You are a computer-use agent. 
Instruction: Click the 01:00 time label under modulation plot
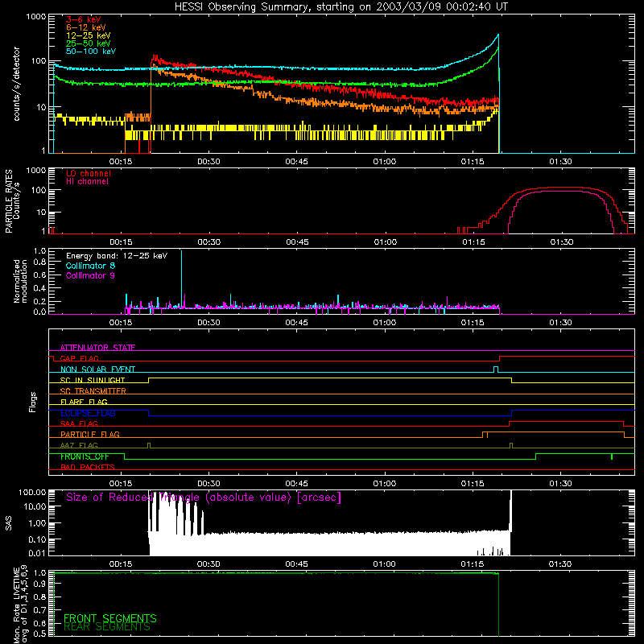[x=385, y=323]
